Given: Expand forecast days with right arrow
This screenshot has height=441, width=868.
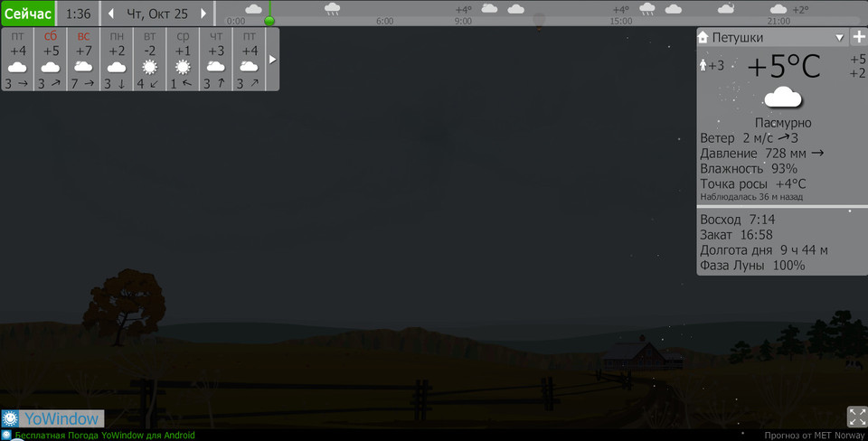Looking at the screenshot, I should [x=272, y=60].
